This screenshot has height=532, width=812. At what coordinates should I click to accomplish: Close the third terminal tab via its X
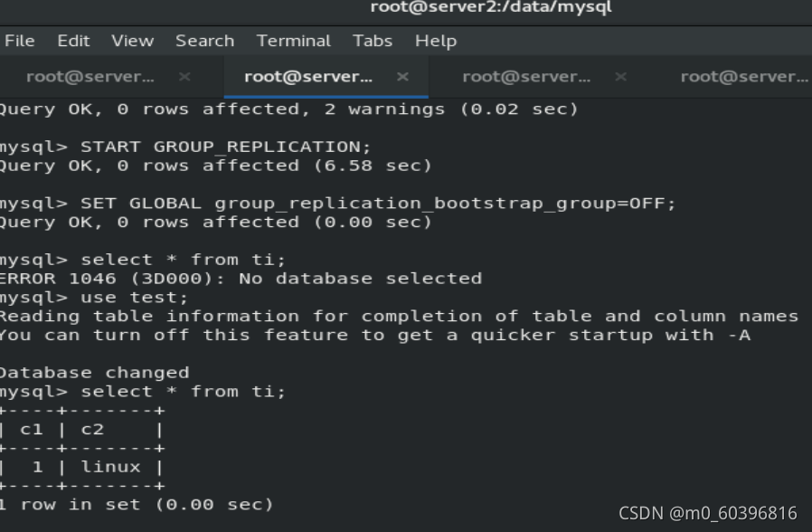click(620, 77)
